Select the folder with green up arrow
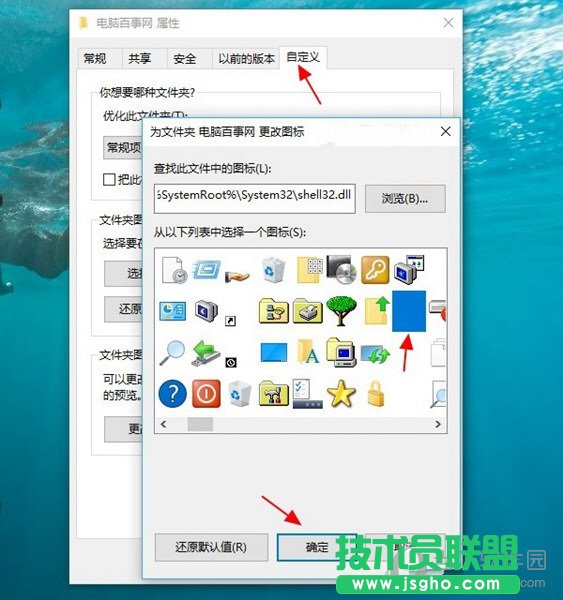The height and width of the screenshot is (600, 563). point(377,311)
